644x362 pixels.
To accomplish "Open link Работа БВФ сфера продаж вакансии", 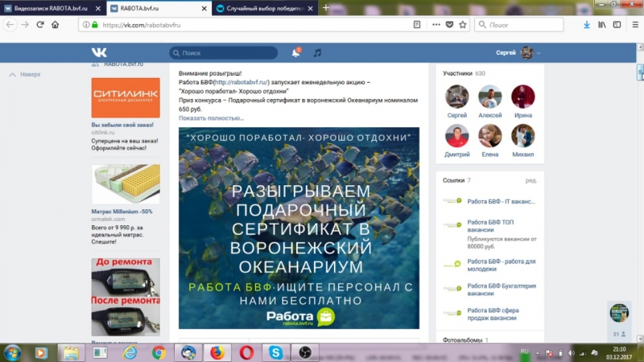I will click(493, 314).
